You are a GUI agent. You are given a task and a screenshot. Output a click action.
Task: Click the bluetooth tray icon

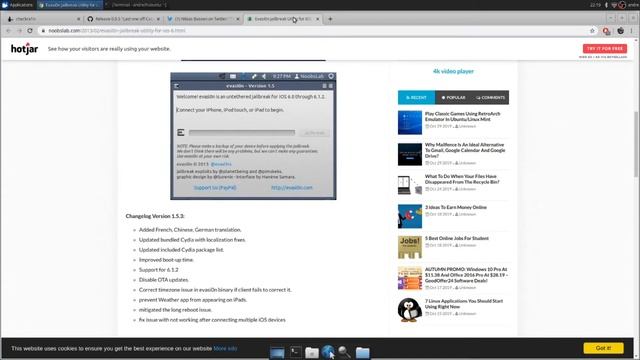(606, 5)
